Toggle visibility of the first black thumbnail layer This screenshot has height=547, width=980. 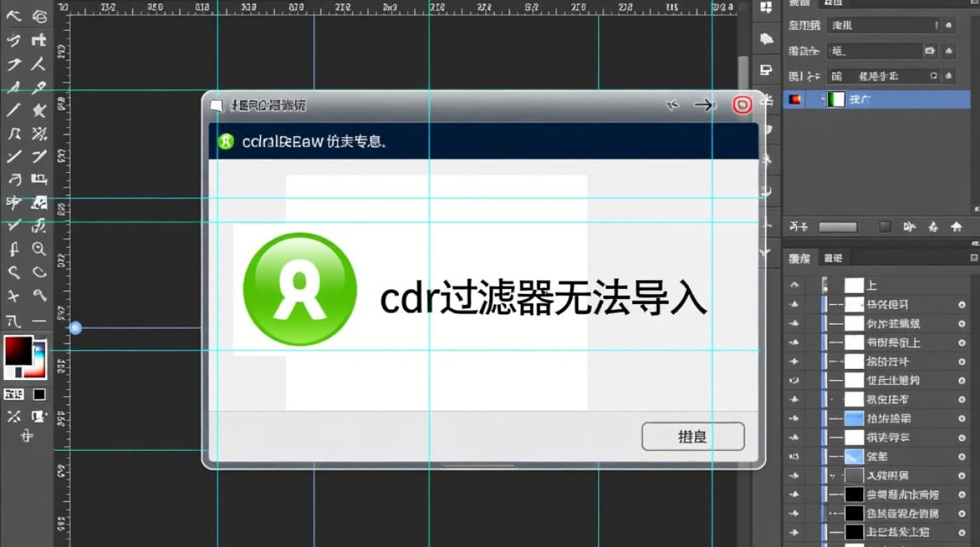794,494
